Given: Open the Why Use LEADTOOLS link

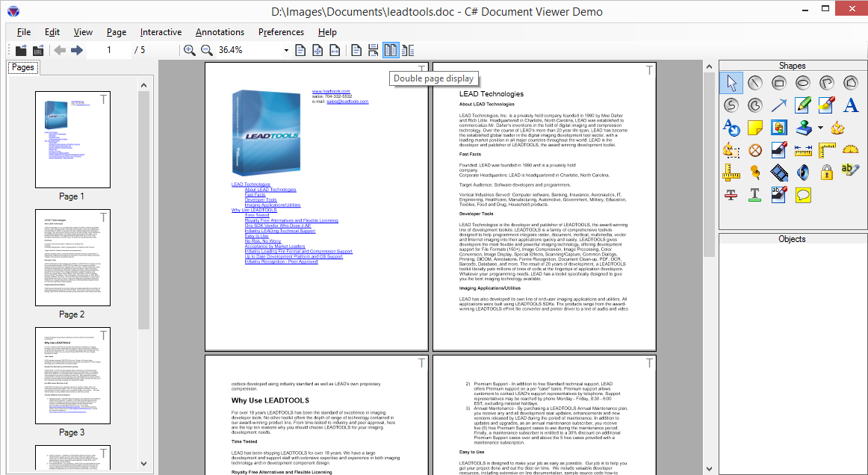Looking at the screenshot, I should point(254,211).
